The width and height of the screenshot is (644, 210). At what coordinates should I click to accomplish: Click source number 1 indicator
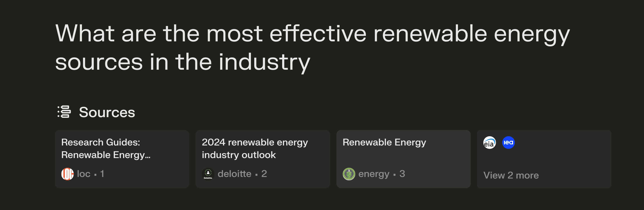(x=102, y=174)
